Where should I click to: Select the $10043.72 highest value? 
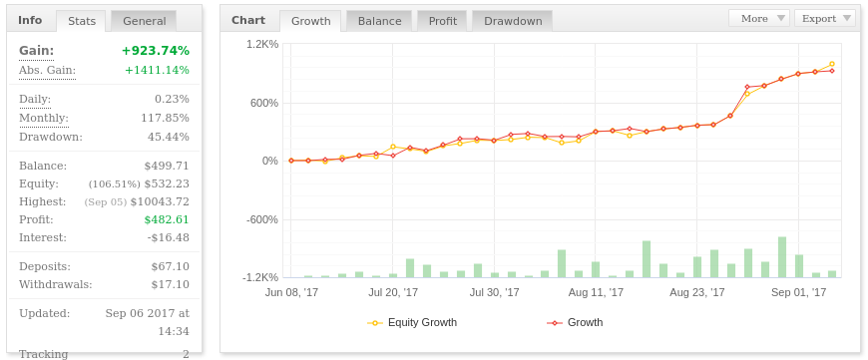[x=160, y=201]
